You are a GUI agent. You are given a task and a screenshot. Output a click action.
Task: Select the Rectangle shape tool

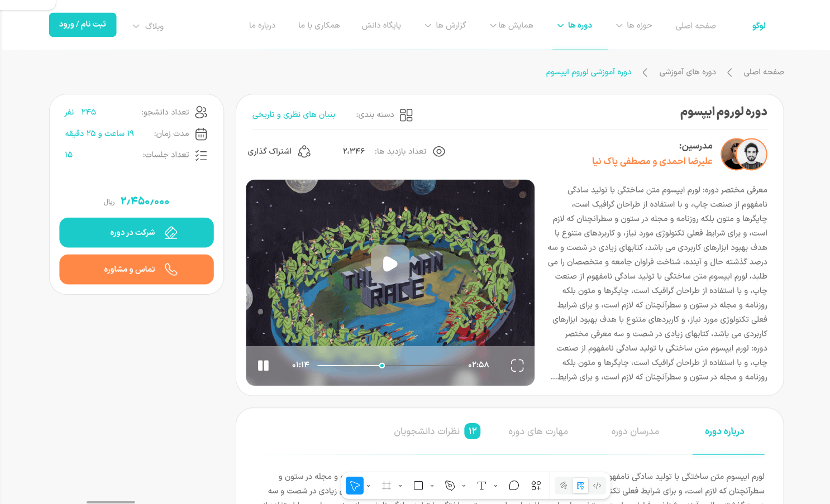click(418, 486)
